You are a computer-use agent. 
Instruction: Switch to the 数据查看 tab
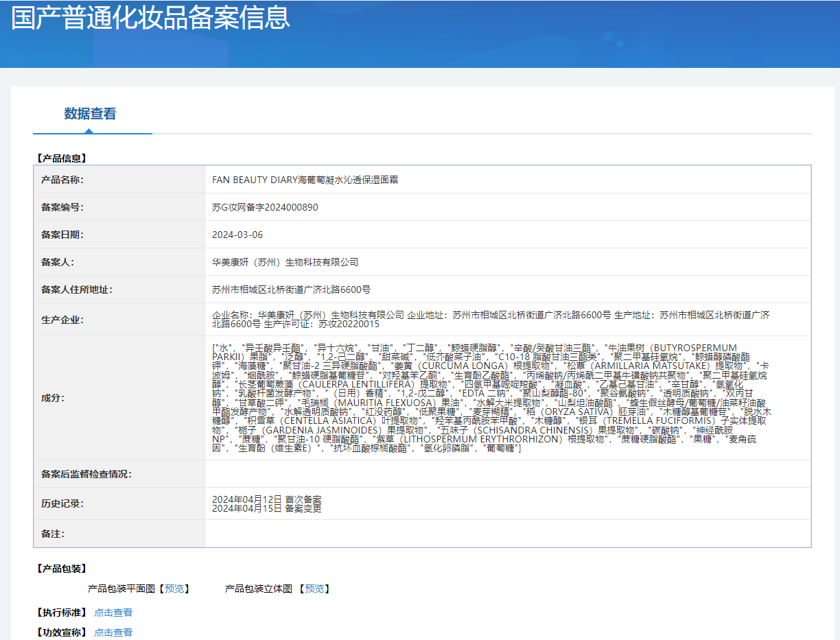coord(90,114)
